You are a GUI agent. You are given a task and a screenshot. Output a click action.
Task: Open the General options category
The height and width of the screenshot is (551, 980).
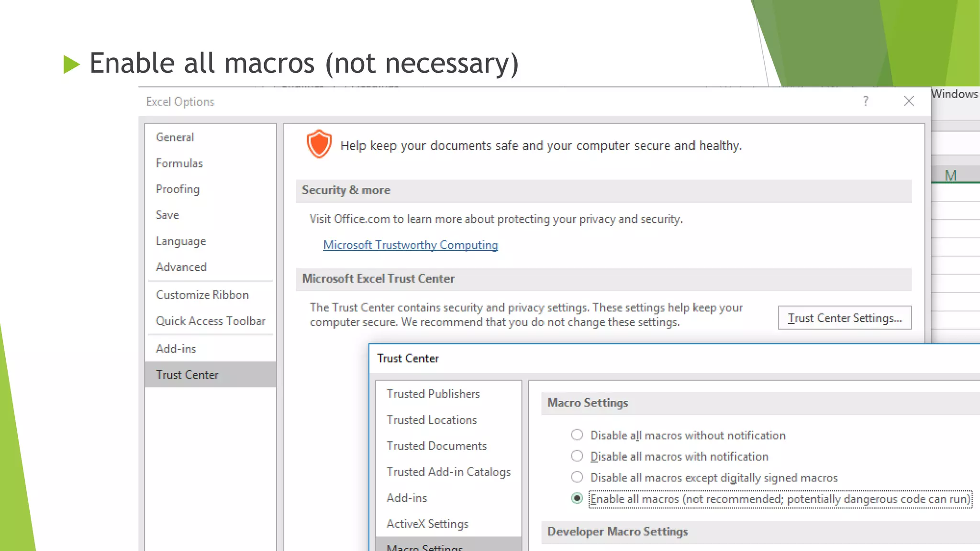[x=211, y=137]
